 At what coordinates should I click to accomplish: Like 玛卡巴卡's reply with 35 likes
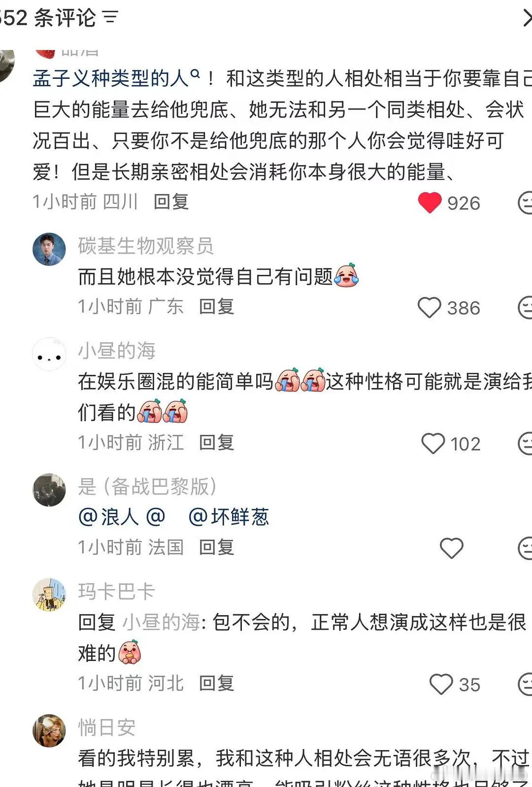tap(441, 684)
